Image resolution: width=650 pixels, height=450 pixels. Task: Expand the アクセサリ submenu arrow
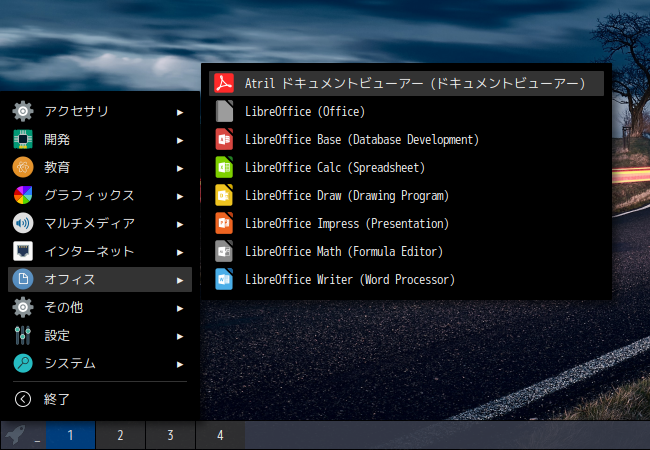tap(179, 112)
